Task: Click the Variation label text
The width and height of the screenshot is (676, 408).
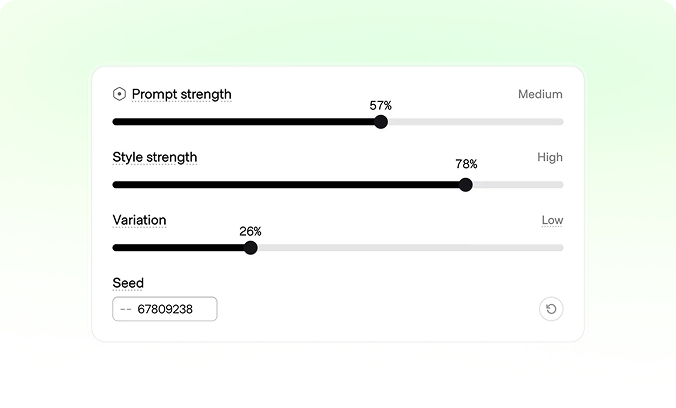Action: (x=139, y=220)
